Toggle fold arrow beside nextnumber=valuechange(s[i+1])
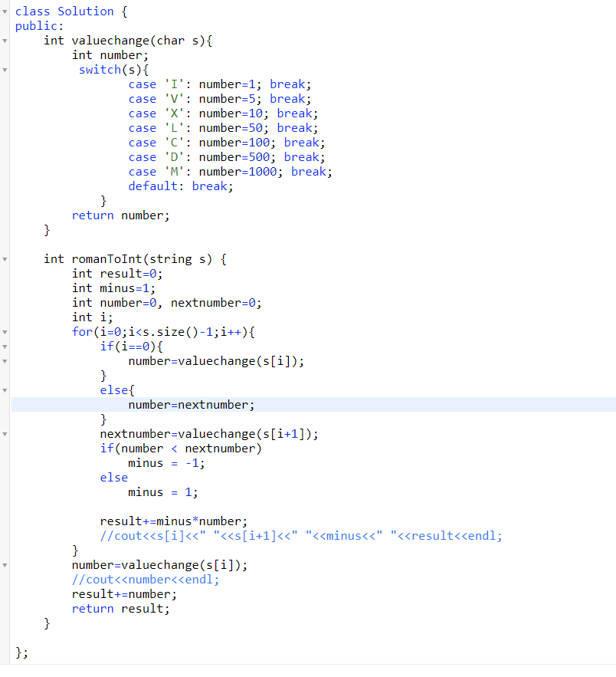 (x=5, y=435)
